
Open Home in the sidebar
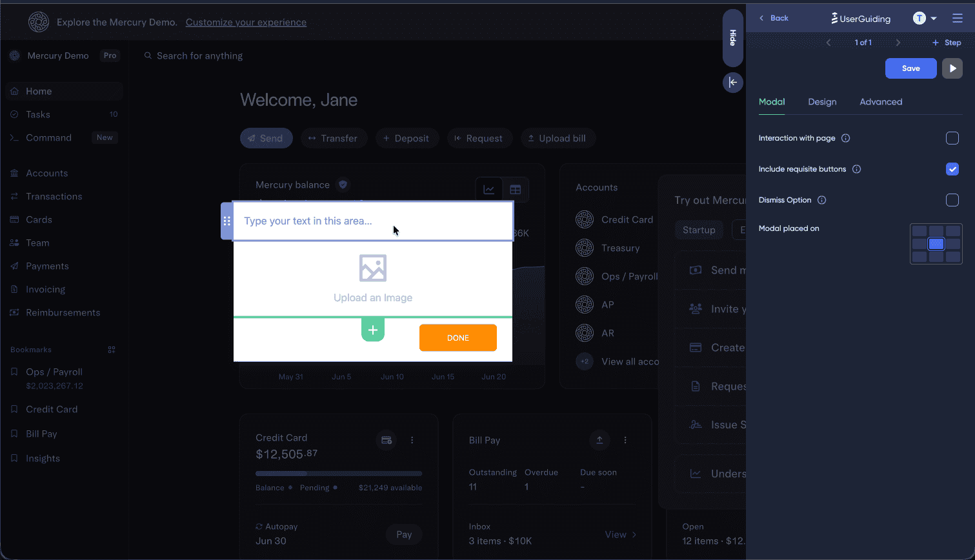pyautogui.click(x=65, y=91)
